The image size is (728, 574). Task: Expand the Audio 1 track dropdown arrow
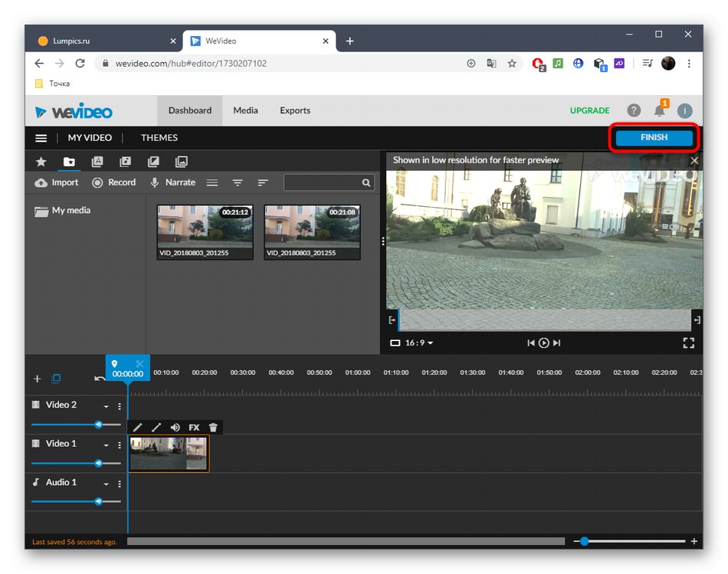click(107, 484)
